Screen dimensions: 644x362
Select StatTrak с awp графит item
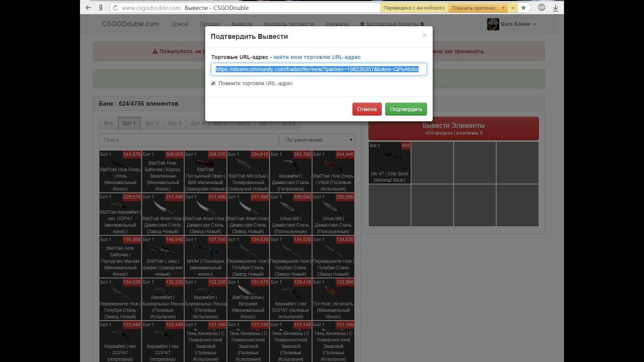point(163,257)
